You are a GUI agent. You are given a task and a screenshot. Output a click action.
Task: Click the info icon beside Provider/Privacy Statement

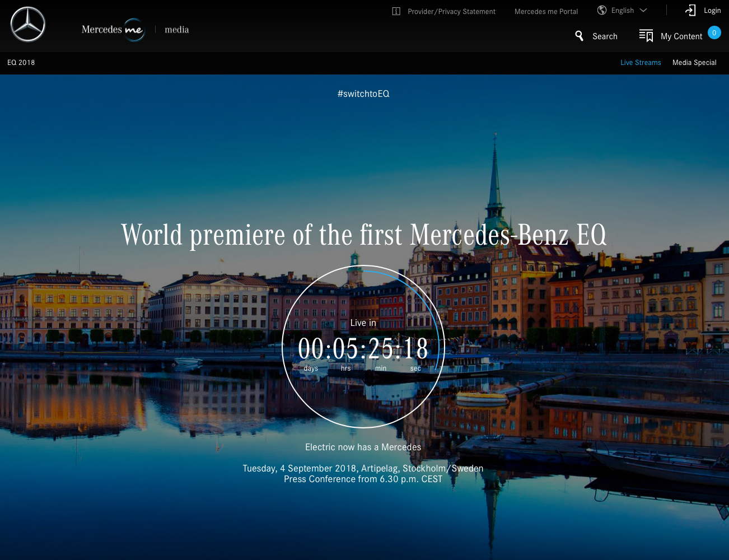(x=396, y=11)
